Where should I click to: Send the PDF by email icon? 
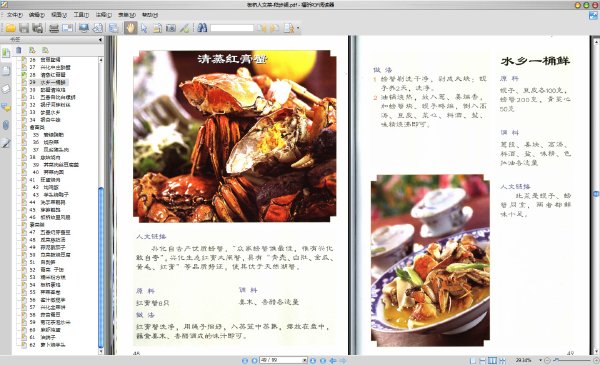pyautogui.click(x=68, y=28)
